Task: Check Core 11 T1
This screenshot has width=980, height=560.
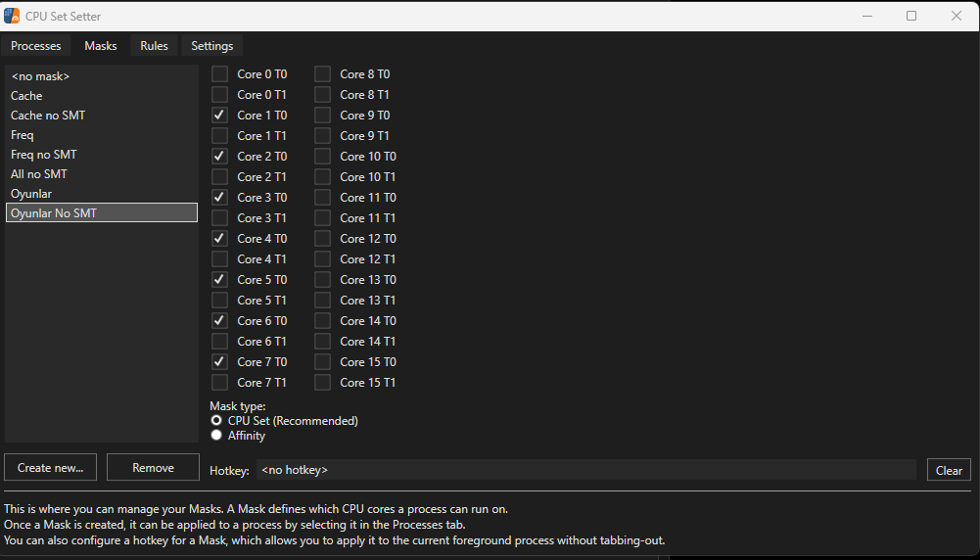Action: [x=322, y=218]
